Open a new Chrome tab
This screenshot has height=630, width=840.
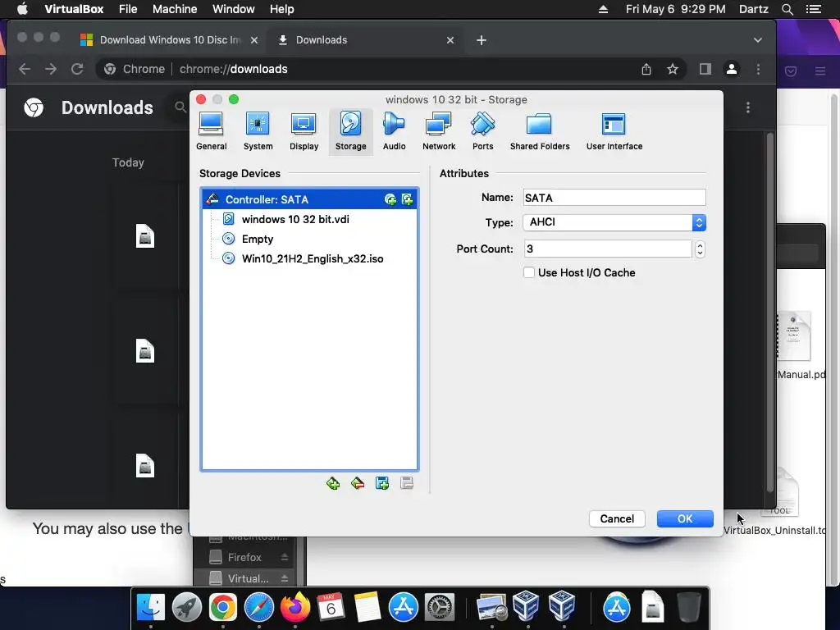(481, 40)
